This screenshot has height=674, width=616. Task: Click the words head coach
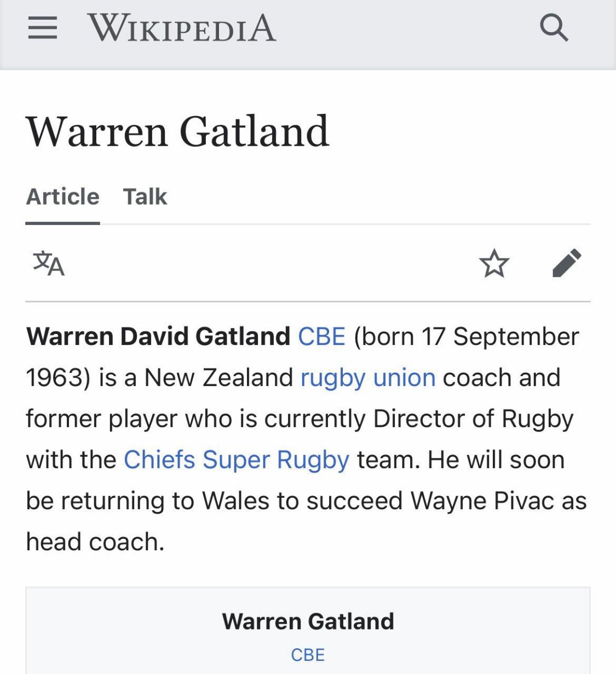click(x=95, y=542)
